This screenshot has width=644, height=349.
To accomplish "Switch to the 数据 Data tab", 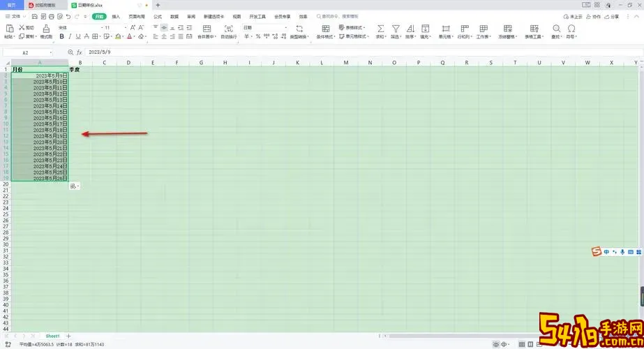I will [x=174, y=17].
